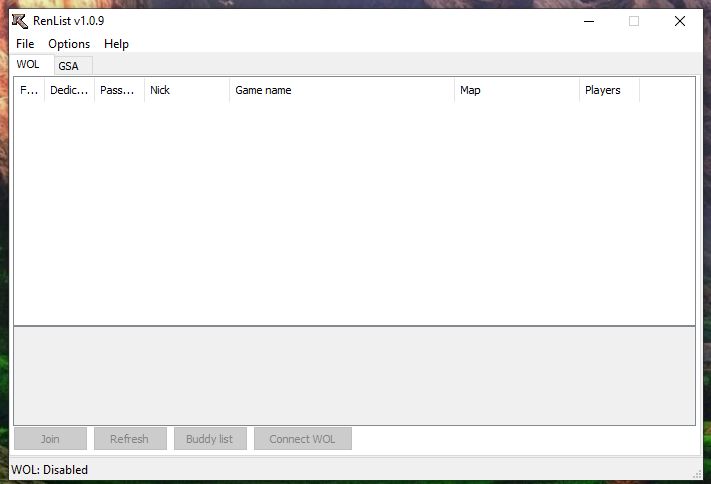Viewport: 711px width, 484px height.
Task: Sort servers by the Dedicated column header
Action: point(69,90)
